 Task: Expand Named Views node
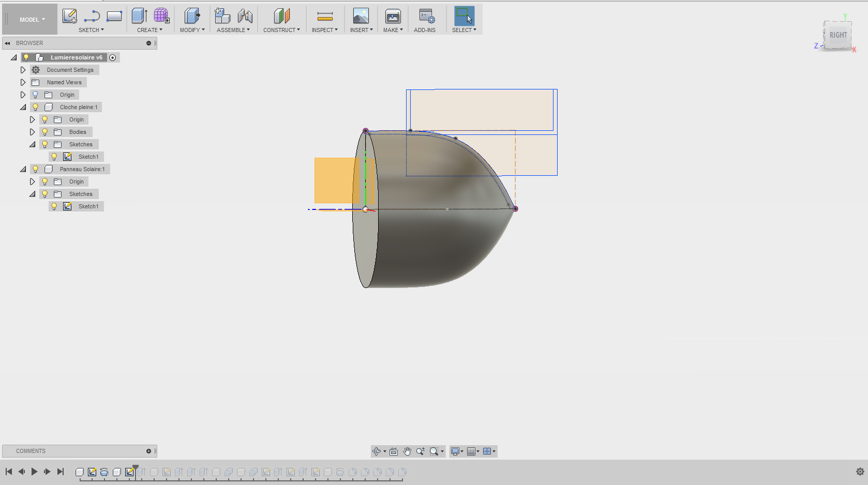click(23, 82)
